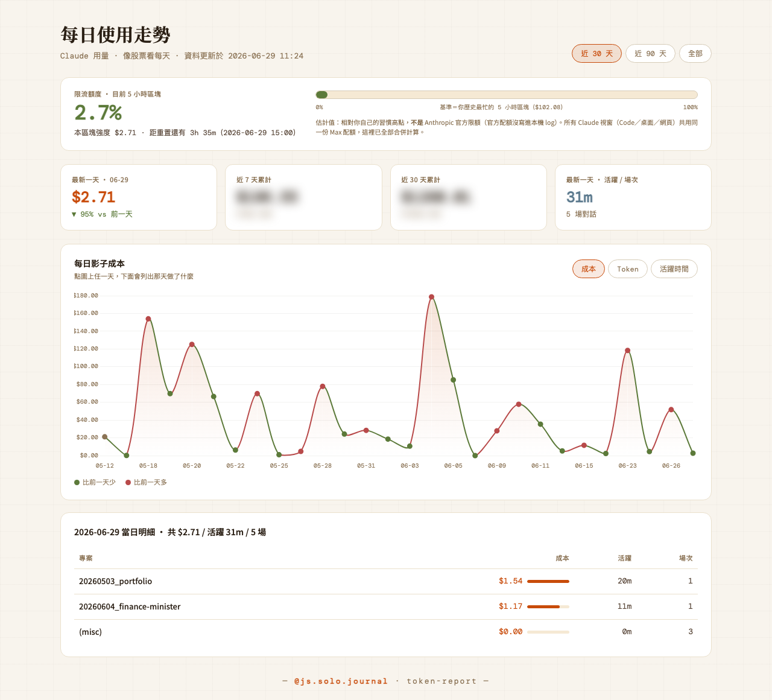Screen dimensions: 772x700
Task: Click the (misc) project row
Action: 386,632
